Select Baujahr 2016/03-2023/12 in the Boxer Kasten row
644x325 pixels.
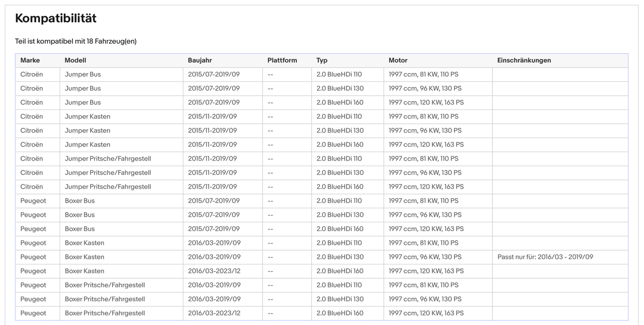(214, 271)
